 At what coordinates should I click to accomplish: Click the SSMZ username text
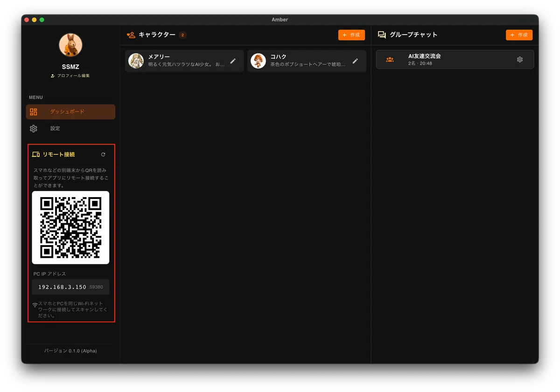tap(70, 67)
